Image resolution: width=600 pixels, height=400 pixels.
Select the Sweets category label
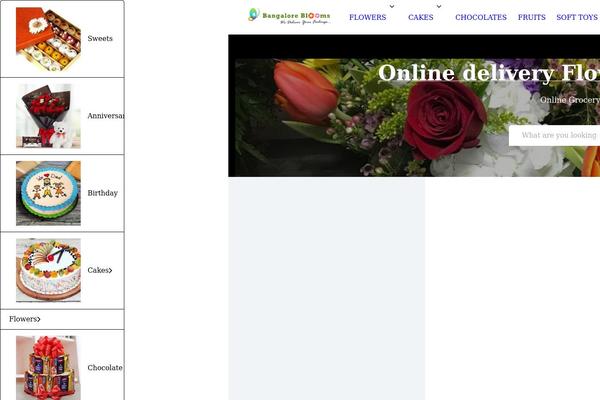100,38
